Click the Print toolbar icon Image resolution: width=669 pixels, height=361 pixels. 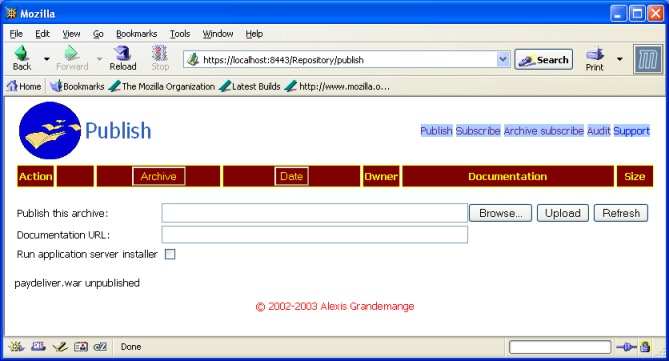click(x=595, y=54)
